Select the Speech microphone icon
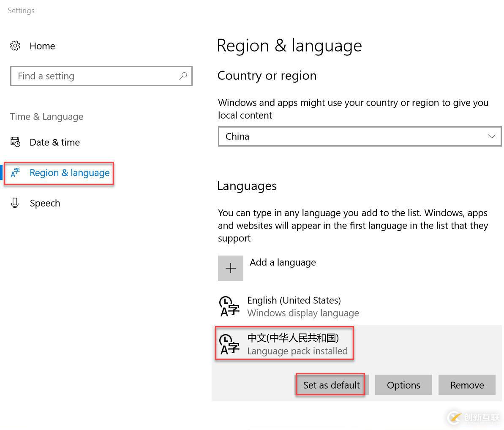Screen dimensions: 504x430 [15, 203]
